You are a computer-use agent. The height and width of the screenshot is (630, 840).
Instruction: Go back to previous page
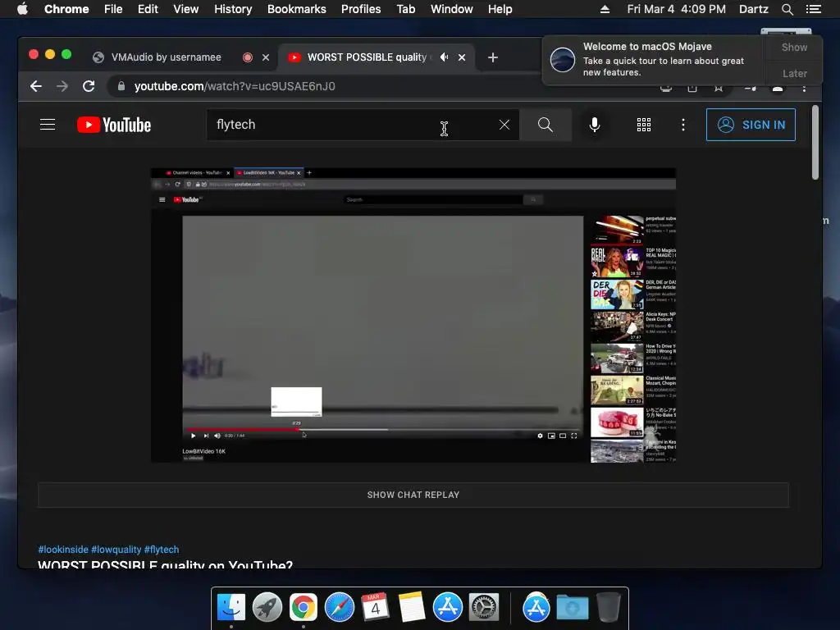[36, 86]
